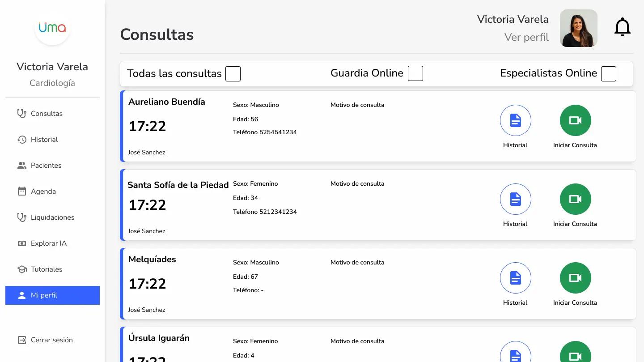
Task: Check the Todas las consultas checkbox
Action: click(233, 73)
